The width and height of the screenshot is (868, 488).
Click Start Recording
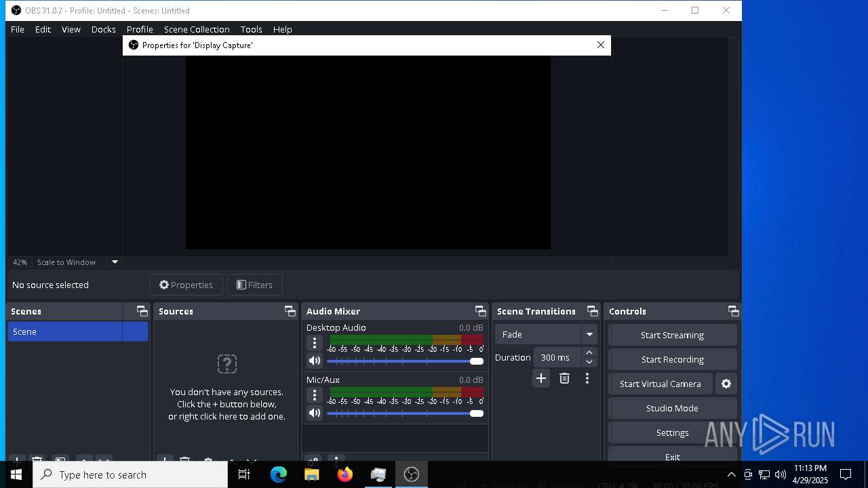click(672, 359)
